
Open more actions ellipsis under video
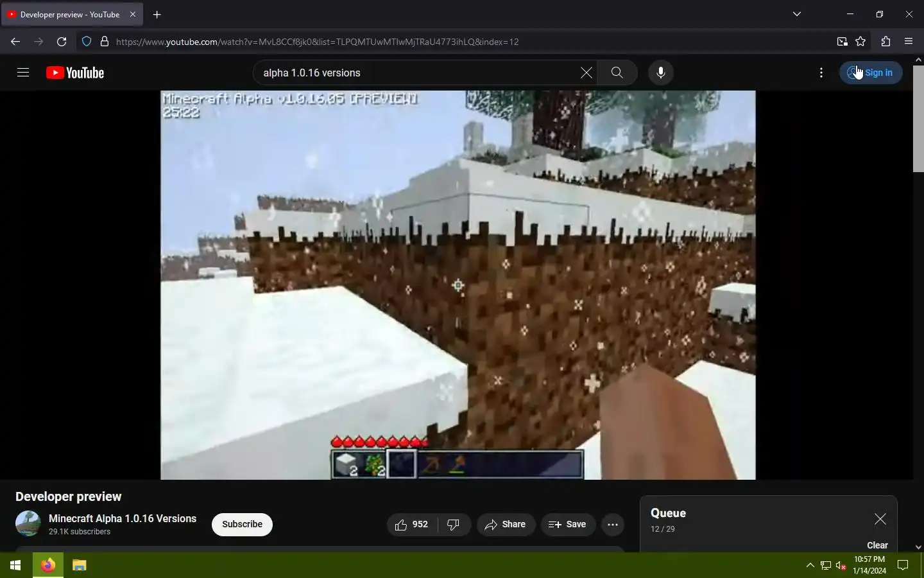tap(613, 525)
